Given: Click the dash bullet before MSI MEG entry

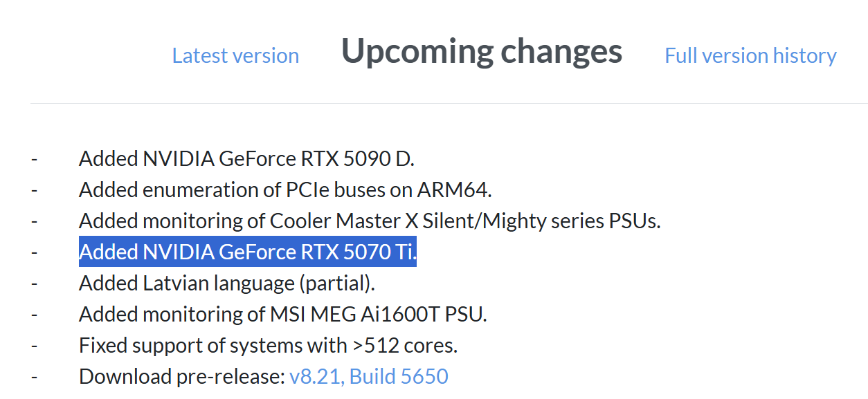Looking at the screenshot, I should pos(34,315).
